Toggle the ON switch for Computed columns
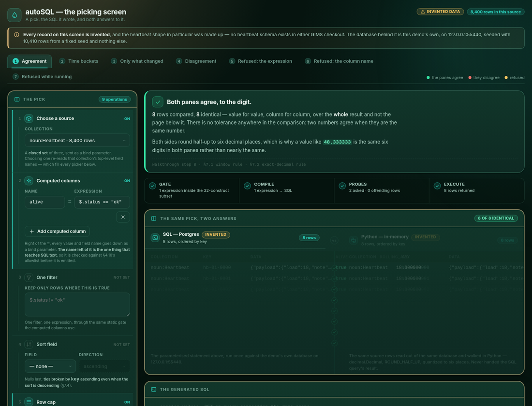The width and height of the screenshot is (532, 406). tap(127, 181)
